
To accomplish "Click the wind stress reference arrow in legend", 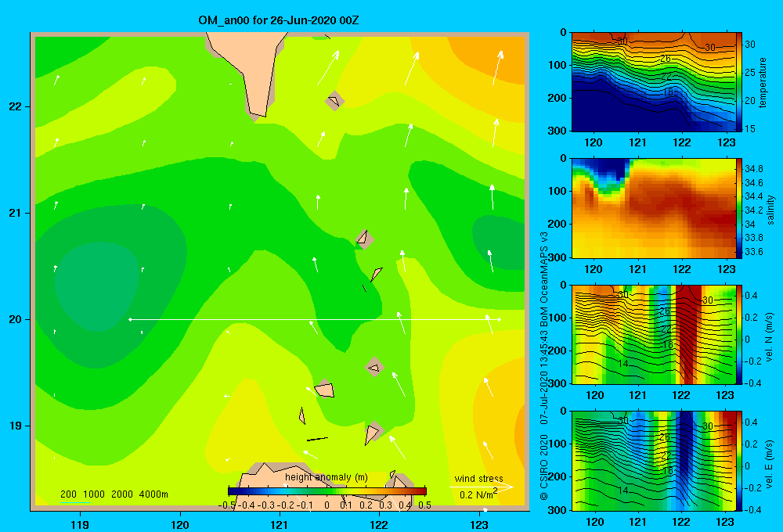I will pos(481,487).
